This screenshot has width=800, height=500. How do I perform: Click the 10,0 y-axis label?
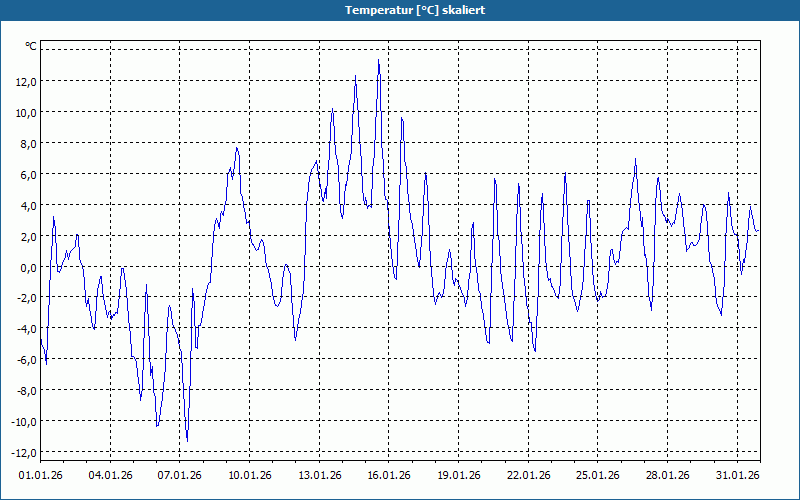coord(26,113)
